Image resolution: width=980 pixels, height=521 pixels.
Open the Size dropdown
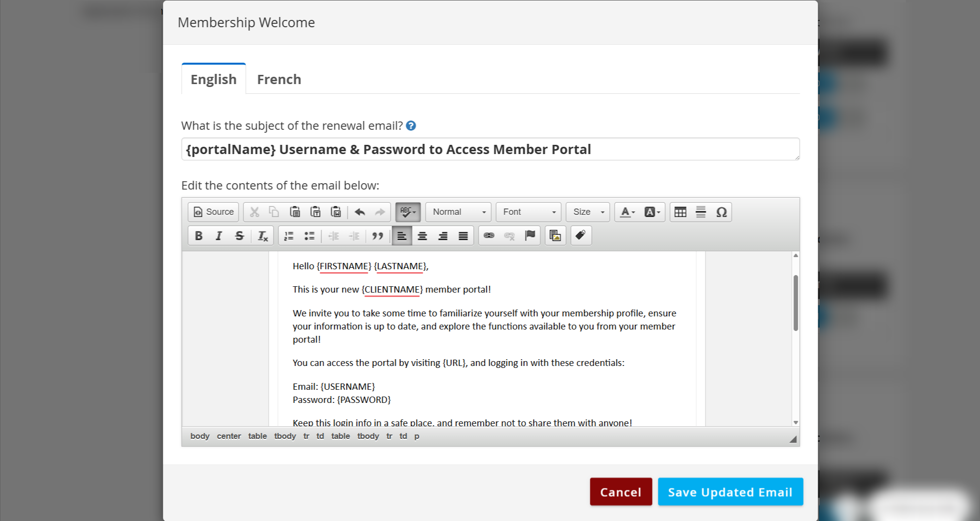coord(588,212)
